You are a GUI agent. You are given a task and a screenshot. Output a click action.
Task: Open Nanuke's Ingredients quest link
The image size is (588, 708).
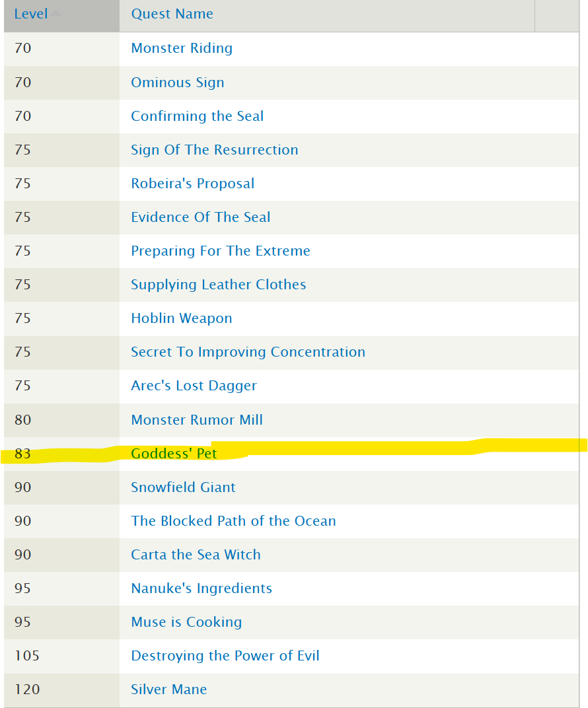[x=202, y=588]
